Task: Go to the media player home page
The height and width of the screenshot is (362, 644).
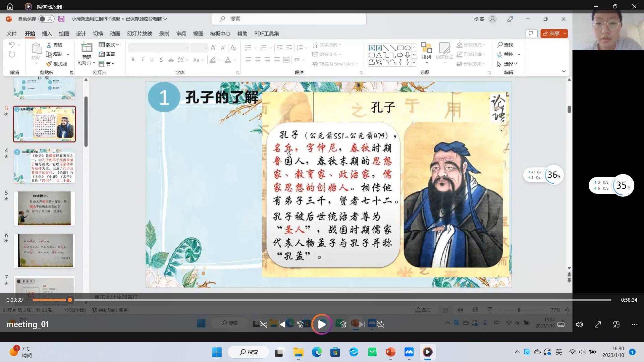Action: (x=10, y=6)
